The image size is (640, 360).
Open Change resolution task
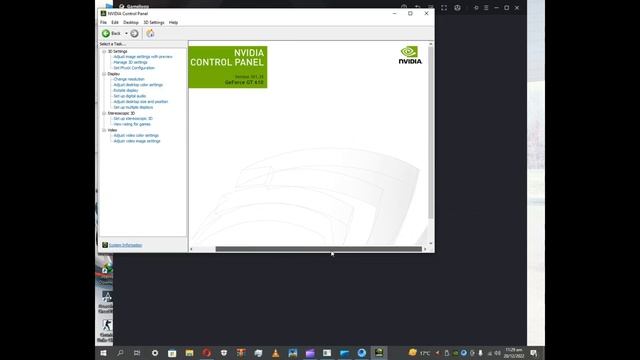(129, 79)
